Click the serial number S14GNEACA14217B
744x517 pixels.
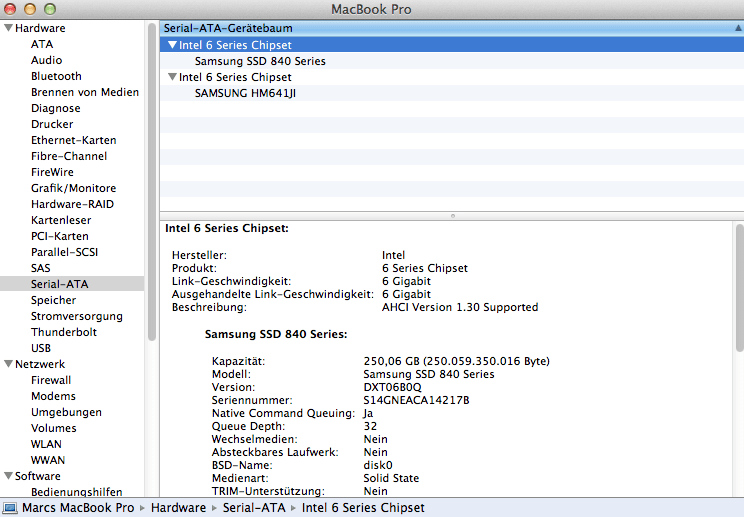pyautogui.click(x=416, y=400)
